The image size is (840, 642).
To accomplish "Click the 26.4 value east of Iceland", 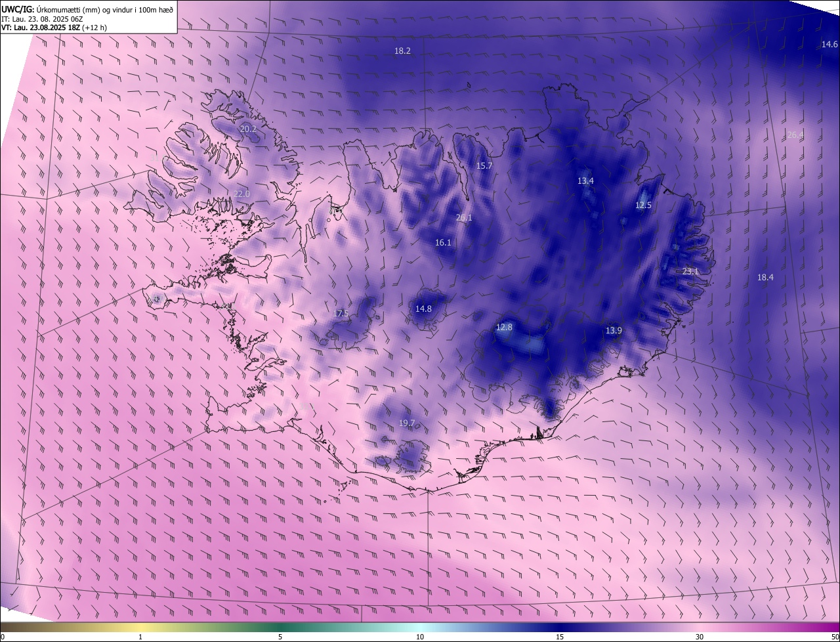I will pyautogui.click(x=795, y=135).
